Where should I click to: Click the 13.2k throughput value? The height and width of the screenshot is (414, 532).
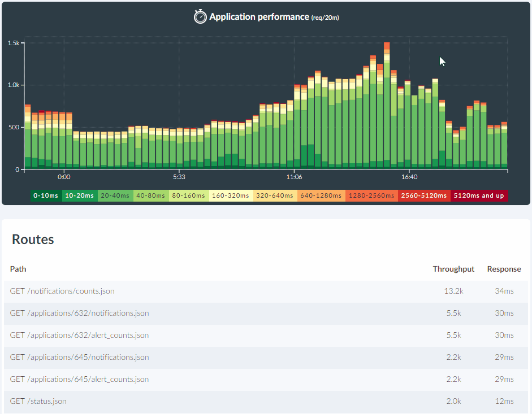[453, 291]
